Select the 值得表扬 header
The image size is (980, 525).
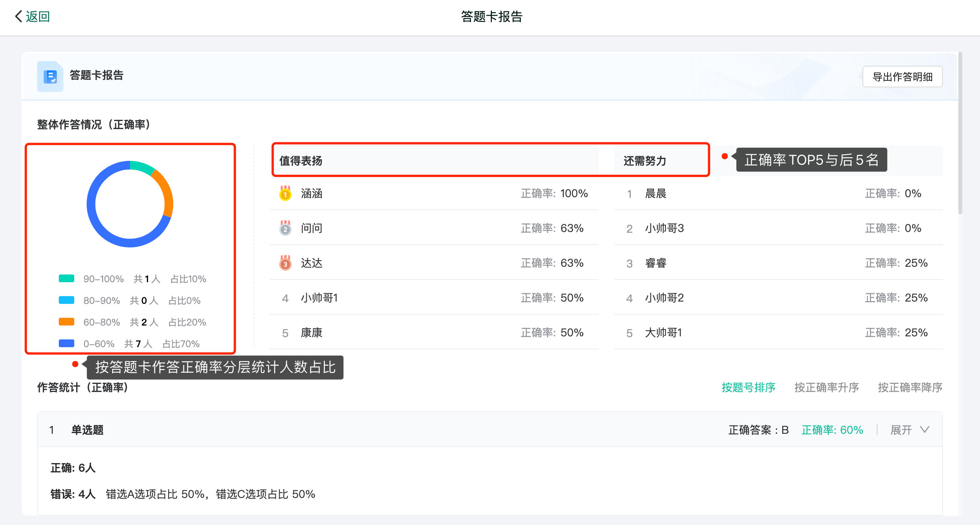point(301,161)
